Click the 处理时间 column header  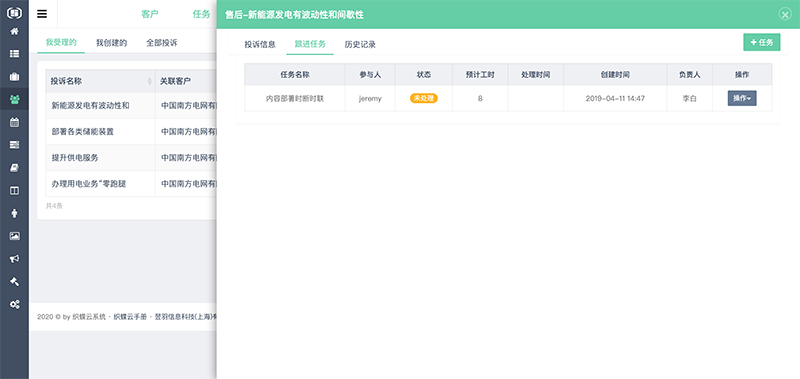(536, 74)
